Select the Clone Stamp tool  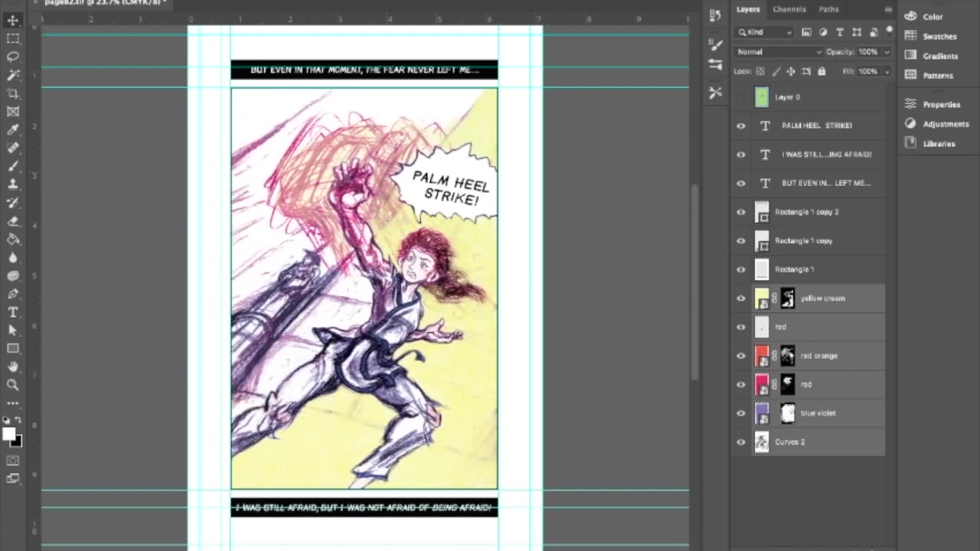pyautogui.click(x=13, y=184)
